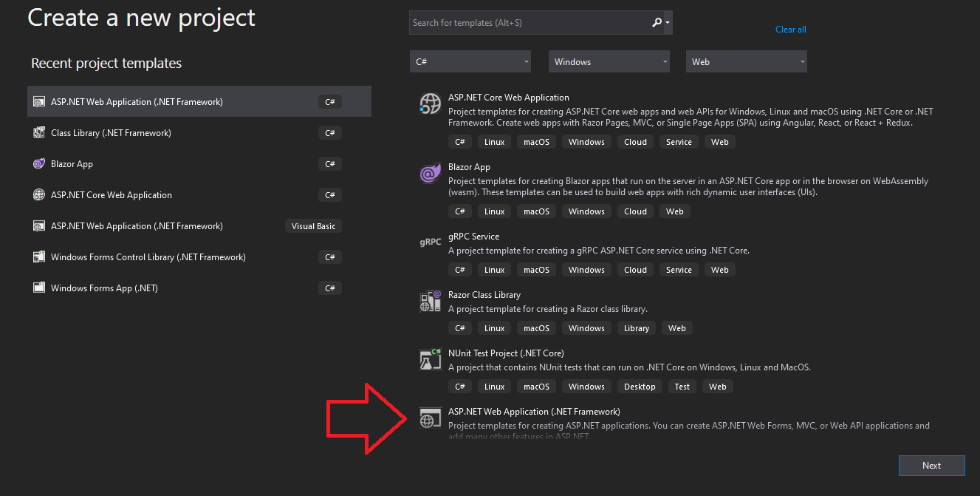The image size is (980, 496).
Task: Click the Blazor App template icon in results
Action: coord(430,174)
